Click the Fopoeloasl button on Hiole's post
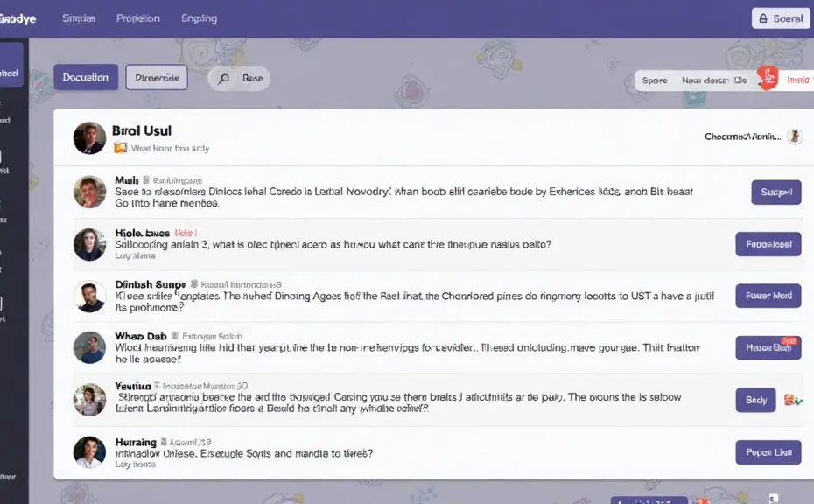The height and width of the screenshot is (504, 814). pos(768,244)
